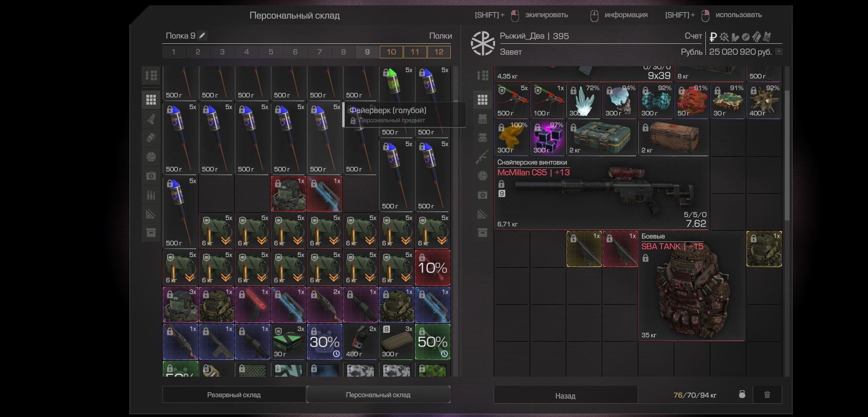868x417 pixels.
Task: Click the 76/70/94 кг weight readout
Action: 695,395
